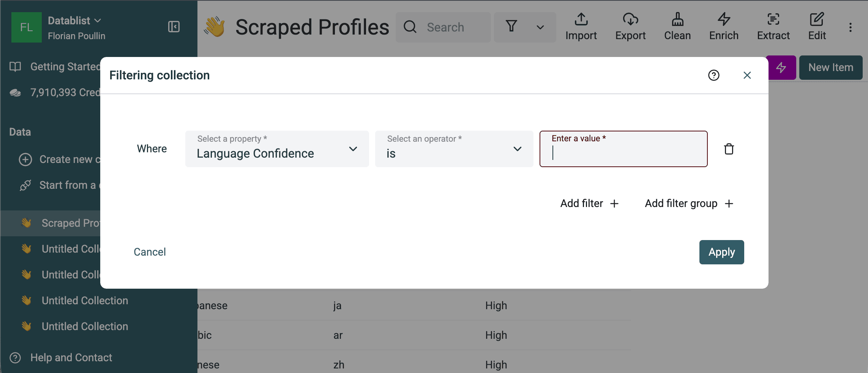
Task: Open the help icon in Filtering collection dialog
Action: point(714,75)
